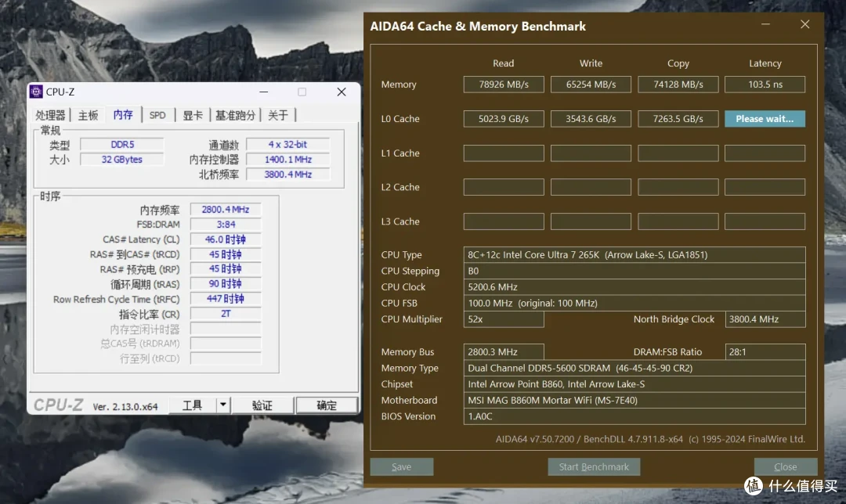Click the Motherboard field MSI MAG B860M Mortar WiFi
The height and width of the screenshot is (504, 846).
pos(634,401)
